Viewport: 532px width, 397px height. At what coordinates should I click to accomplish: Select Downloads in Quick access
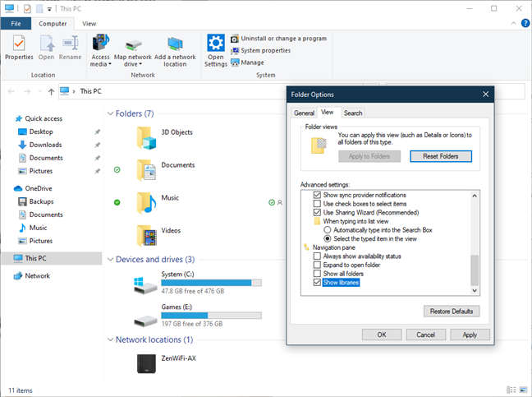pos(45,145)
